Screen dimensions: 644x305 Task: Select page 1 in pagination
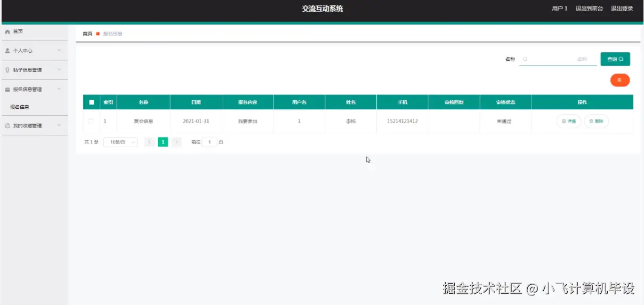coord(163,142)
